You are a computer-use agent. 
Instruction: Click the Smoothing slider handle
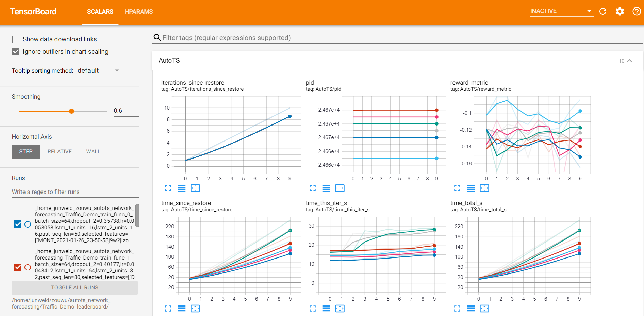point(71,111)
